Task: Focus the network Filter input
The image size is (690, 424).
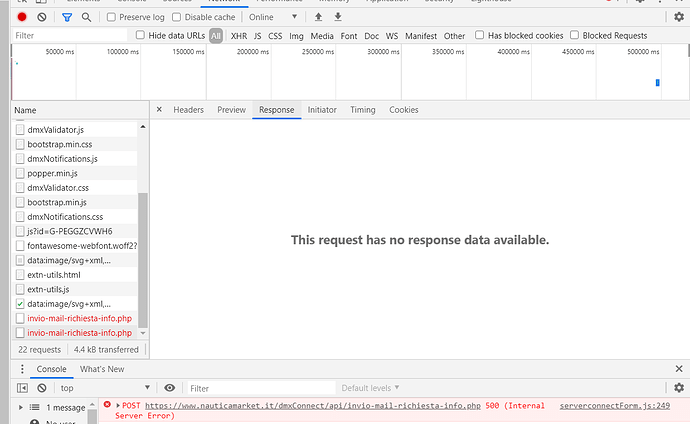Action: pyautogui.click(x=70, y=36)
